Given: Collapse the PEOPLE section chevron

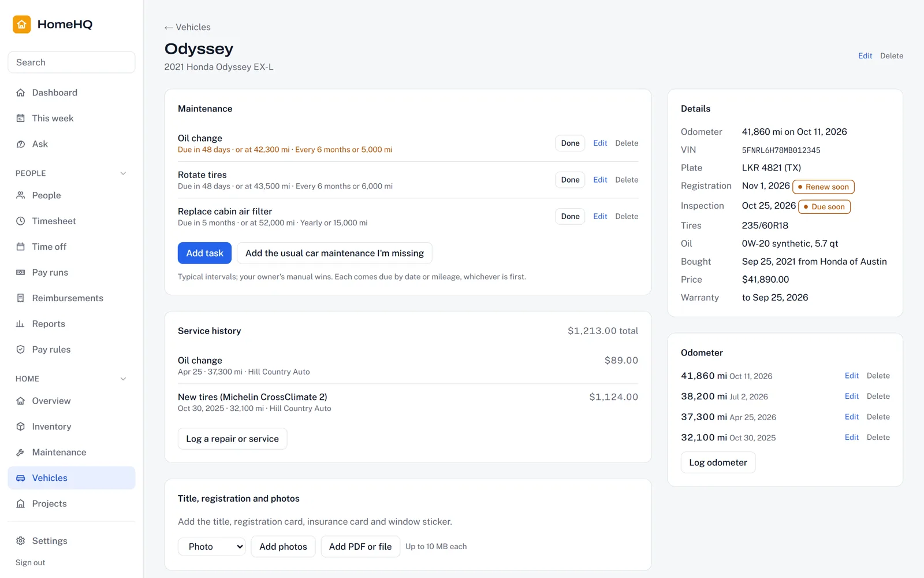Looking at the screenshot, I should click(x=123, y=173).
